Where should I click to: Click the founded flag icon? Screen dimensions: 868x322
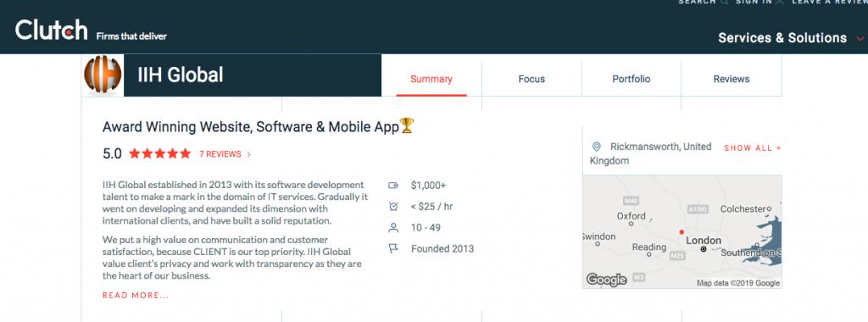(393, 249)
